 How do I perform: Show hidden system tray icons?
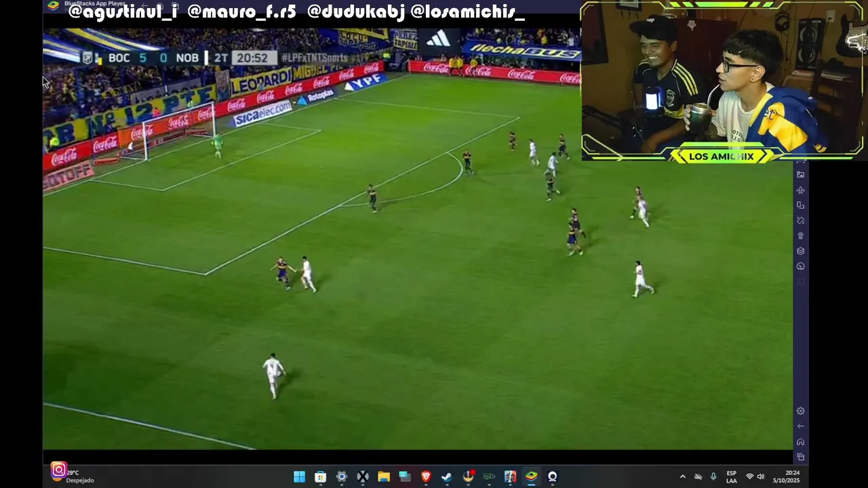pyautogui.click(x=682, y=476)
